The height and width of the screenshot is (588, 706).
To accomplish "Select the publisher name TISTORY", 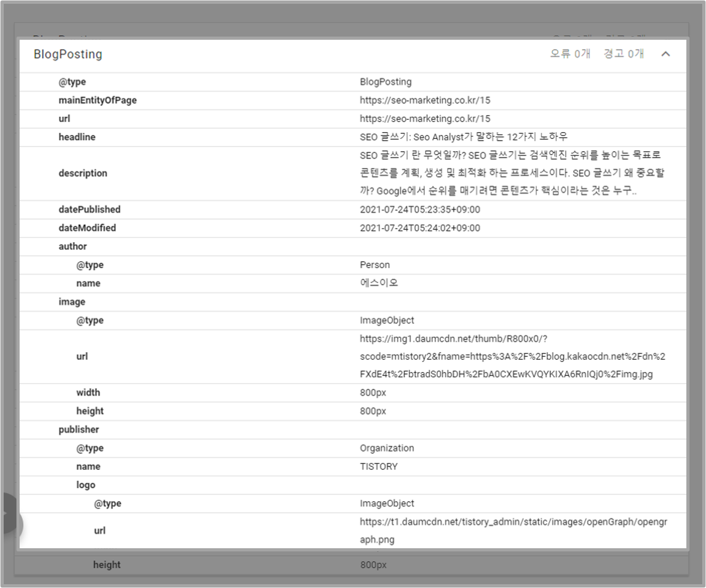I will [379, 466].
